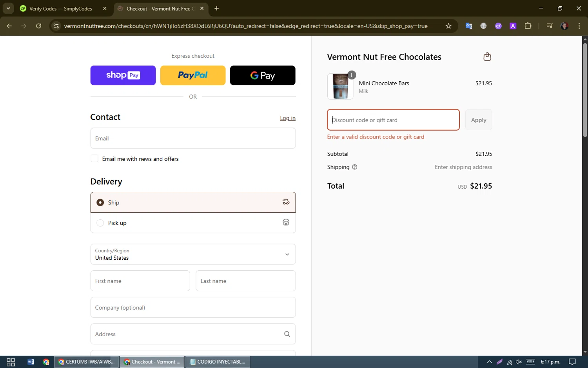Open a new browser tab
The width and height of the screenshot is (588, 368).
pos(216,8)
